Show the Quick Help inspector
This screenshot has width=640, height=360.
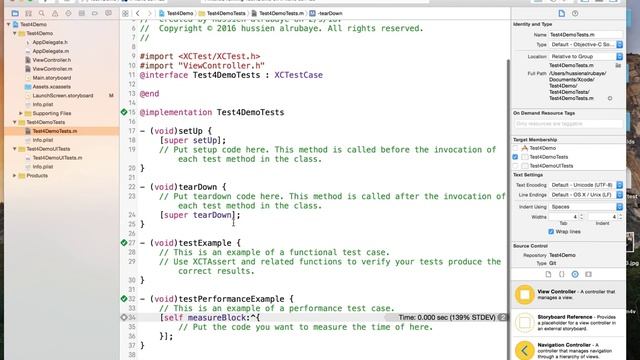pos(575,13)
